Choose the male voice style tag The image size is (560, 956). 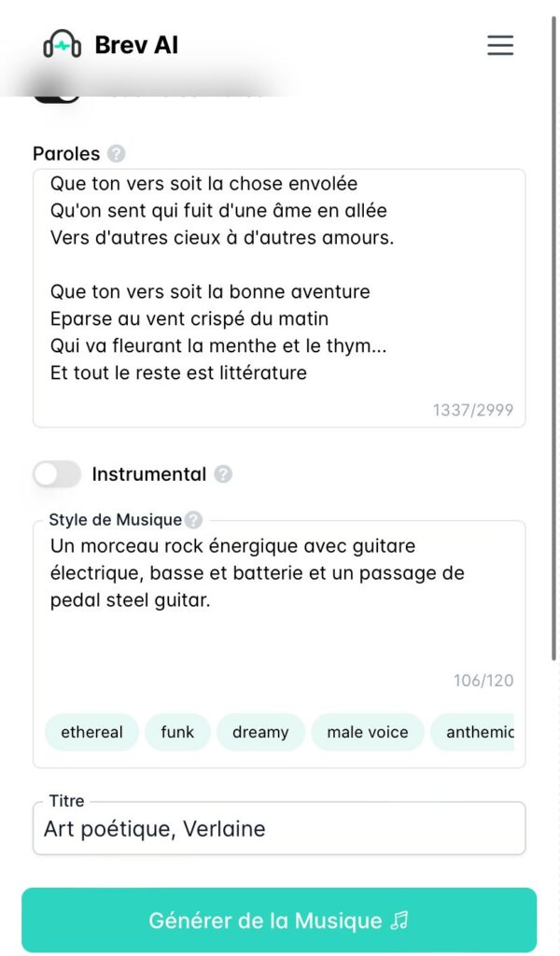368,732
